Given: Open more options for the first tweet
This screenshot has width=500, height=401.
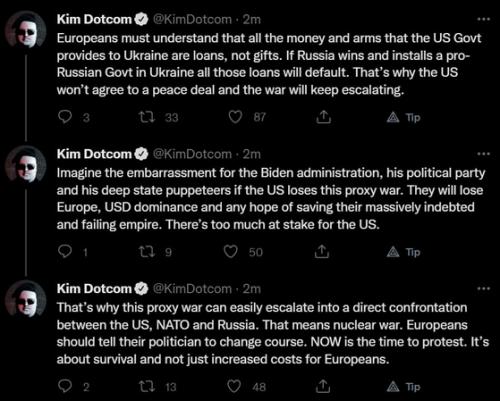Looking at the screenshot, I should click(483, 19).
